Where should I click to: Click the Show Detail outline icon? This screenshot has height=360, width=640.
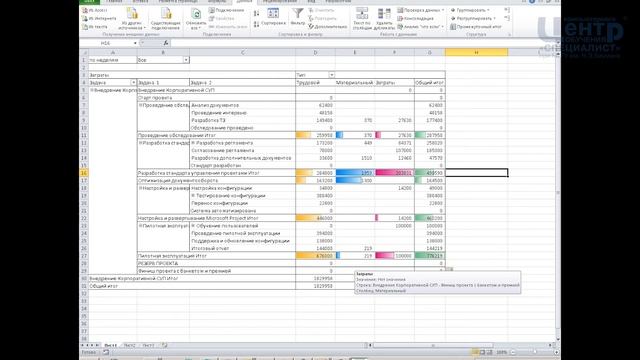pos(507,10)
